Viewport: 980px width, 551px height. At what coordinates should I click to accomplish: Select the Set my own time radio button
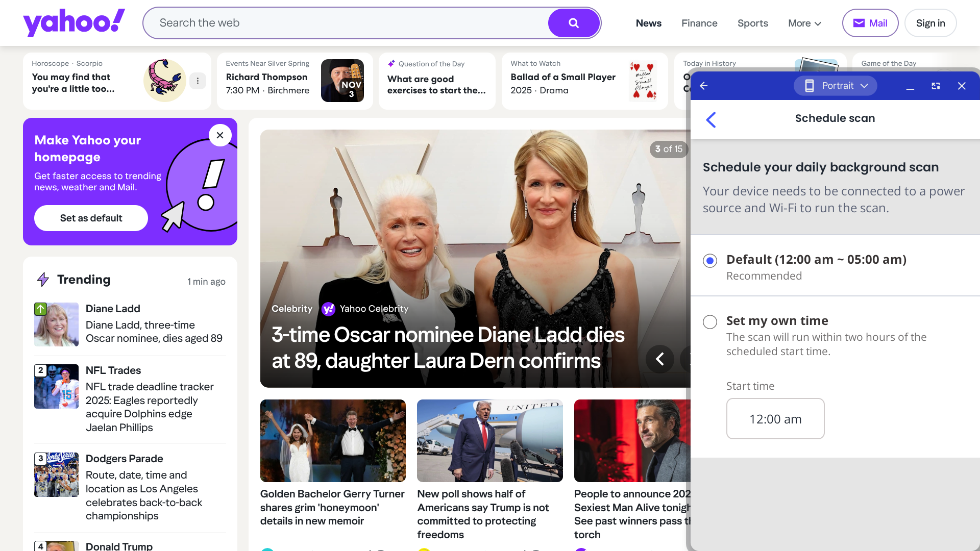coord(710,322)
